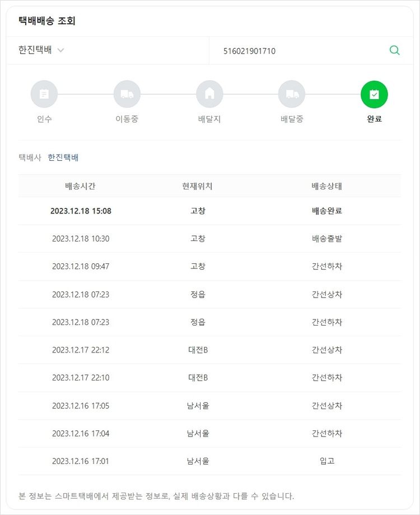Open the 한진택배 courier dropdown
The height and width of the screenshot is (515, 420).
pyautogui.click(x=41, y=50)
